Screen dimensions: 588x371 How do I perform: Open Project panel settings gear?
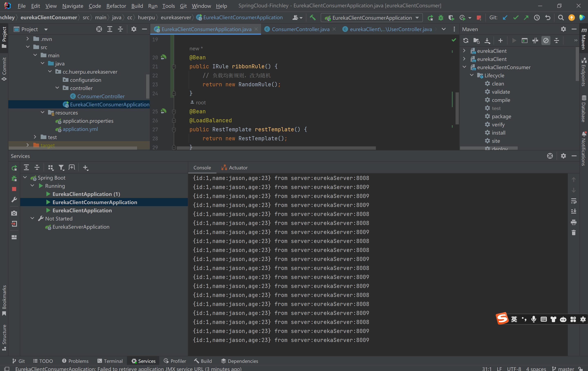(x=134, y=29)
